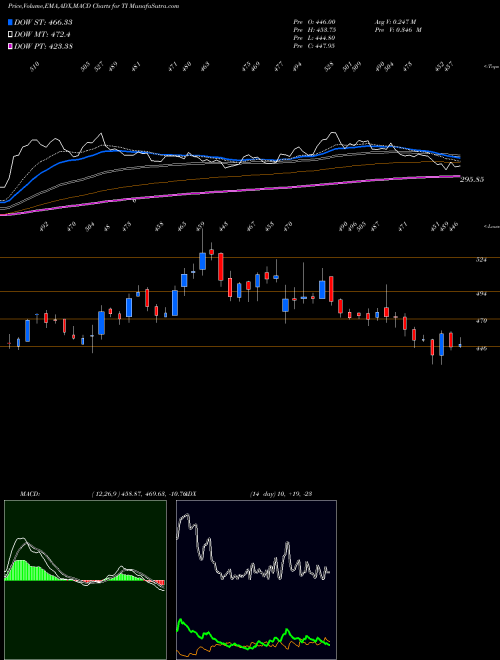The image size is (500, 660).
Task: Click the magenta DOW PT legend swatch
Action: (10, 46)
